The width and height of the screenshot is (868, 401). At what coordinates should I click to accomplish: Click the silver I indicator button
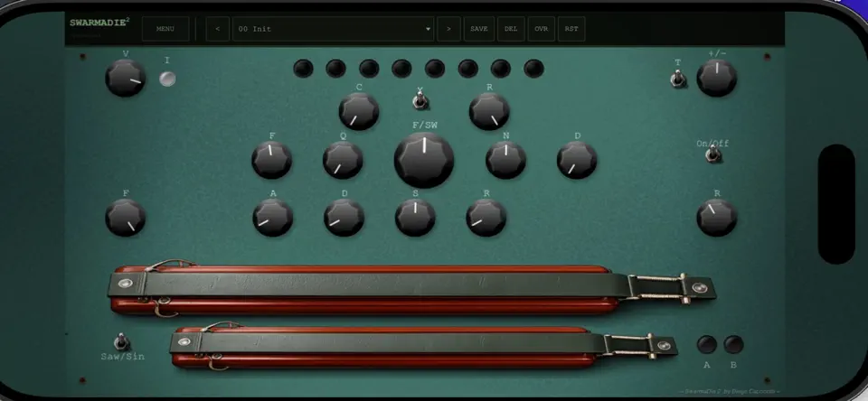[x=167, y=79]
